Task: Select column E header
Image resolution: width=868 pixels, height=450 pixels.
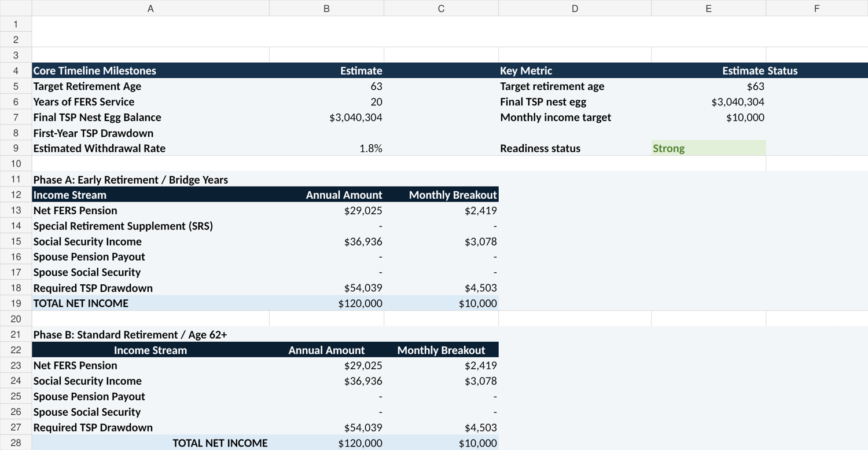Action: (708, 8)
